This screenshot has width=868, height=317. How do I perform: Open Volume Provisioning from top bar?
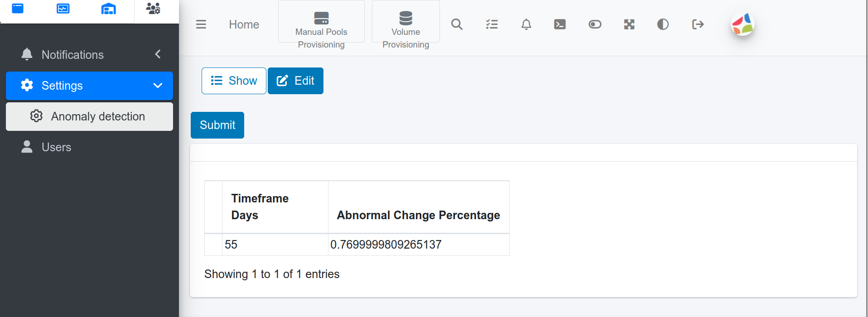click(405, 31)
